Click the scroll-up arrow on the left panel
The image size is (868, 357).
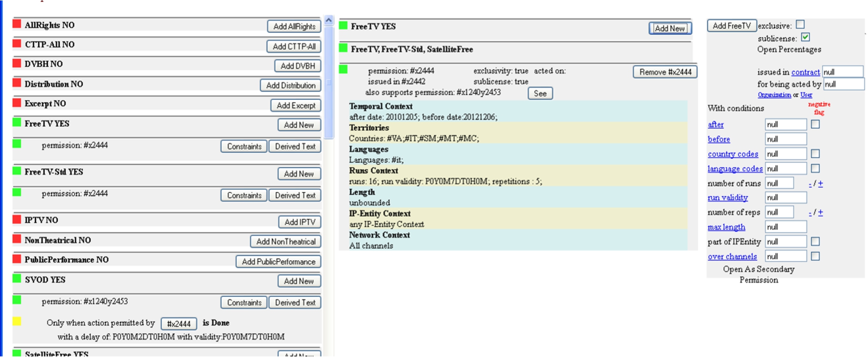329,20
